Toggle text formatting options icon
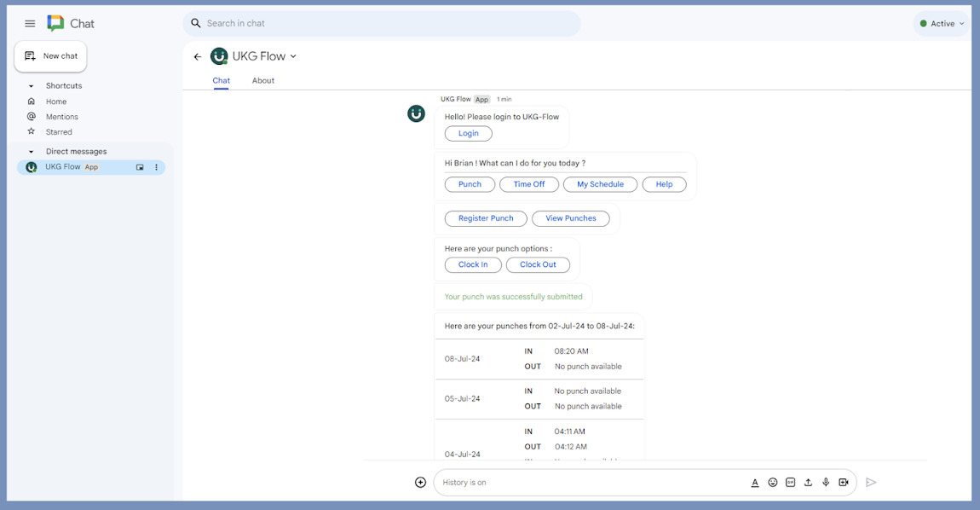The width and height of the screenshot is (980, 510). point(755,483)
